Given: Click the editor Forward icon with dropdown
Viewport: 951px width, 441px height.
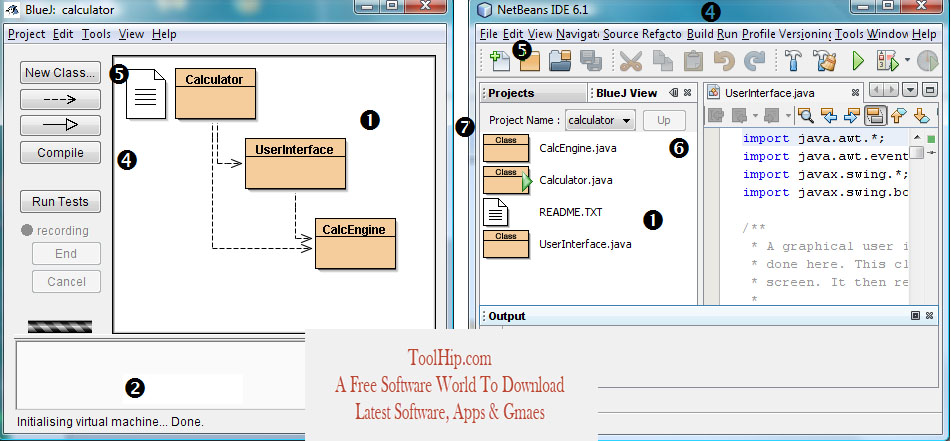Looking at the screenshot, I should [772, 115].
